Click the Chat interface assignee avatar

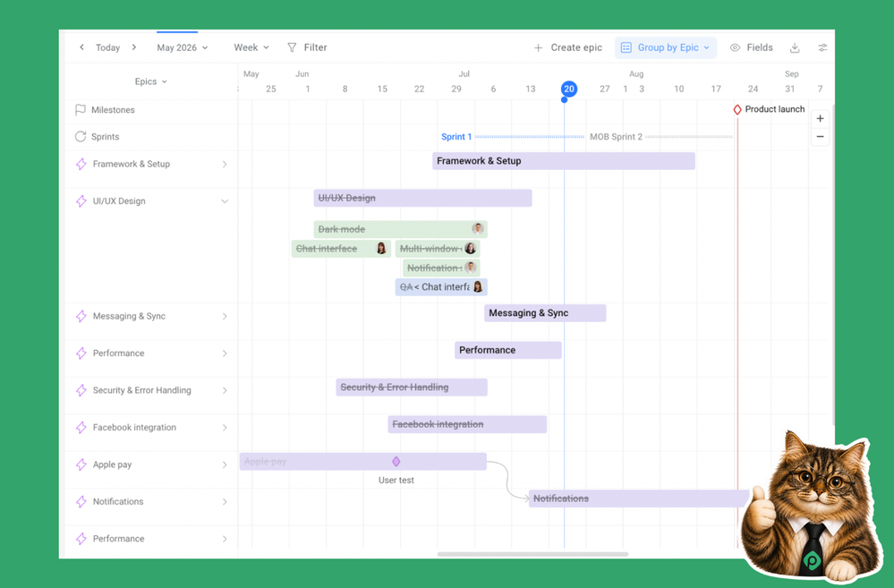(381, 249)
